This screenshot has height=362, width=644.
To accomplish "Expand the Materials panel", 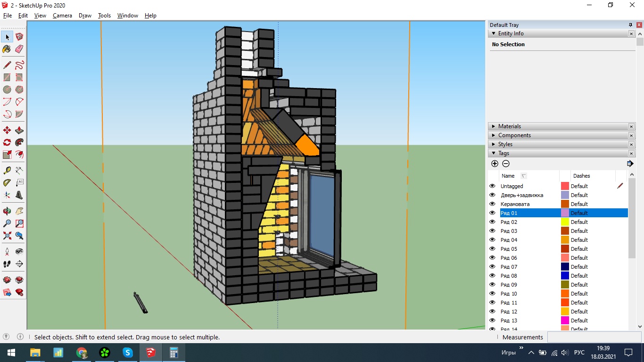I will click(x=494, y=126).
